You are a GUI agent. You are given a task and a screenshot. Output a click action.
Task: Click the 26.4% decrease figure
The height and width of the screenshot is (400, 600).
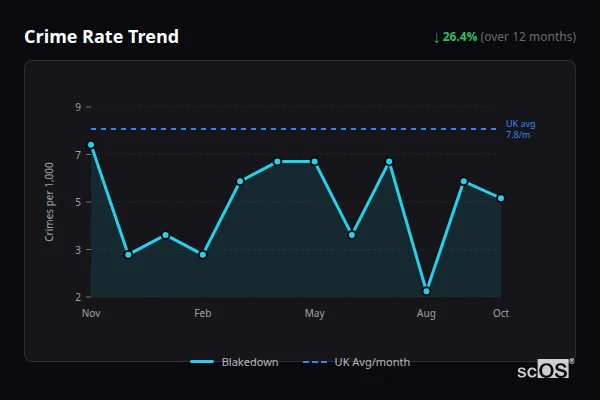click(x=460, y=37)
